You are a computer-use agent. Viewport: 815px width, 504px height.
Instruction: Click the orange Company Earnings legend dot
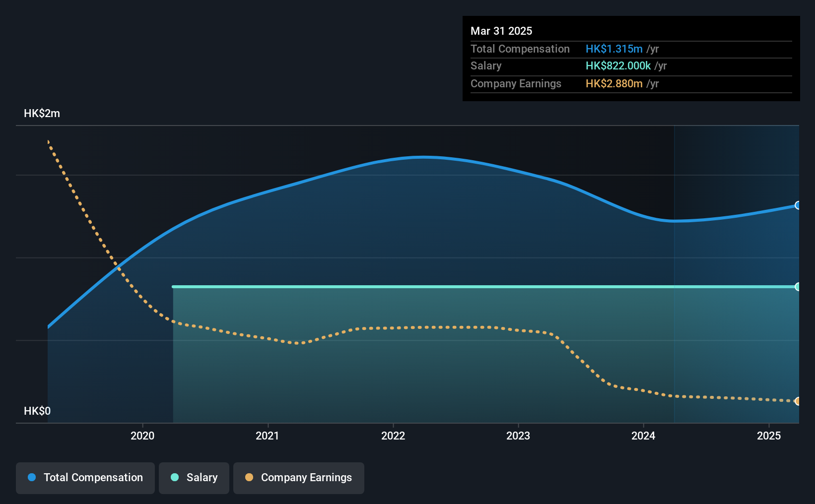[249, 477]
